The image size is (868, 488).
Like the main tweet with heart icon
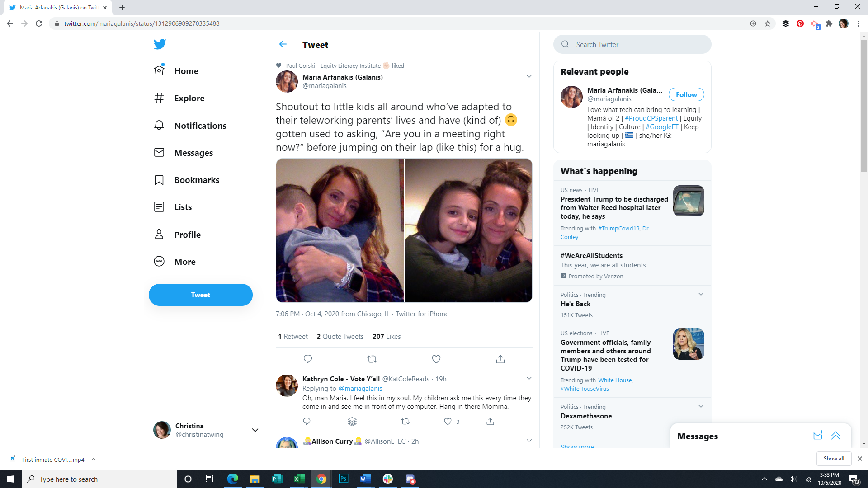click(436, 359)
